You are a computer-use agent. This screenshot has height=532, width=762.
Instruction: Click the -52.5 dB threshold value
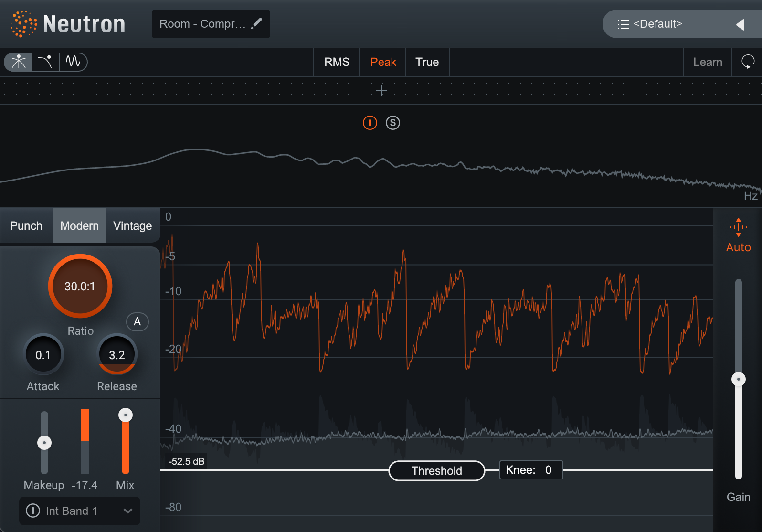[x=187, y=461]
